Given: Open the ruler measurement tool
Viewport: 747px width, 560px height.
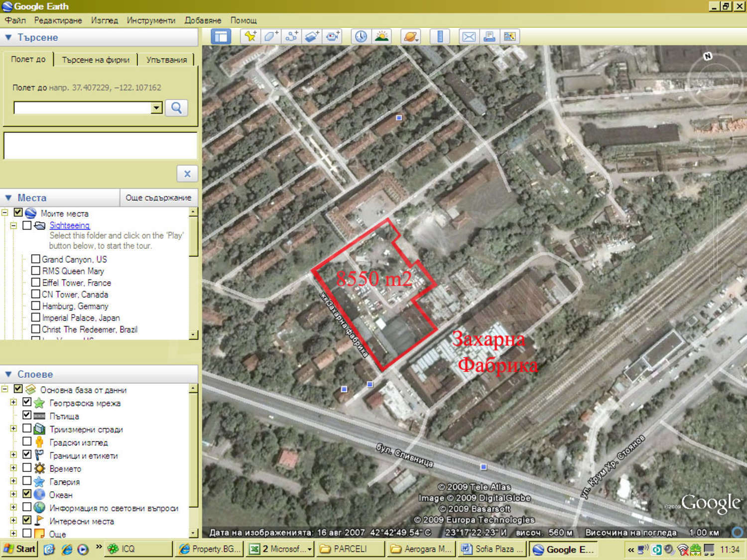Looking at the screenshot, I should point(440,36).
